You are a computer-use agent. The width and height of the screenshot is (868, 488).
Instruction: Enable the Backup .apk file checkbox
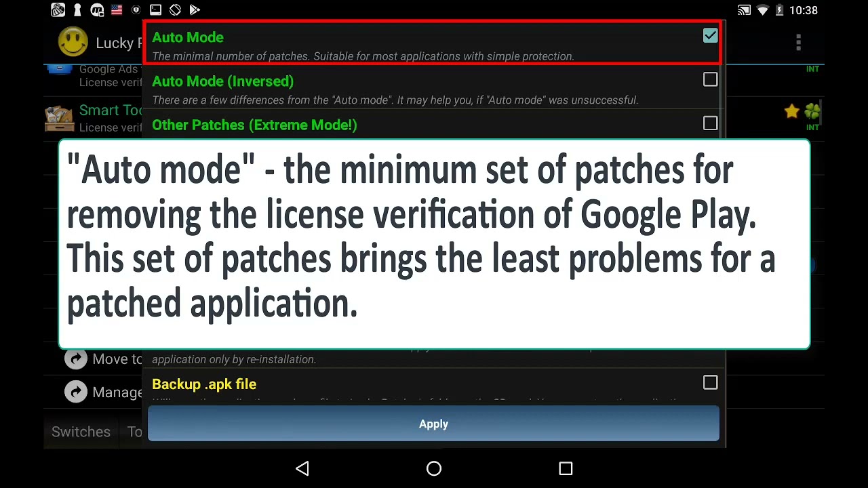pyautogui.click(x=710, y=383)
